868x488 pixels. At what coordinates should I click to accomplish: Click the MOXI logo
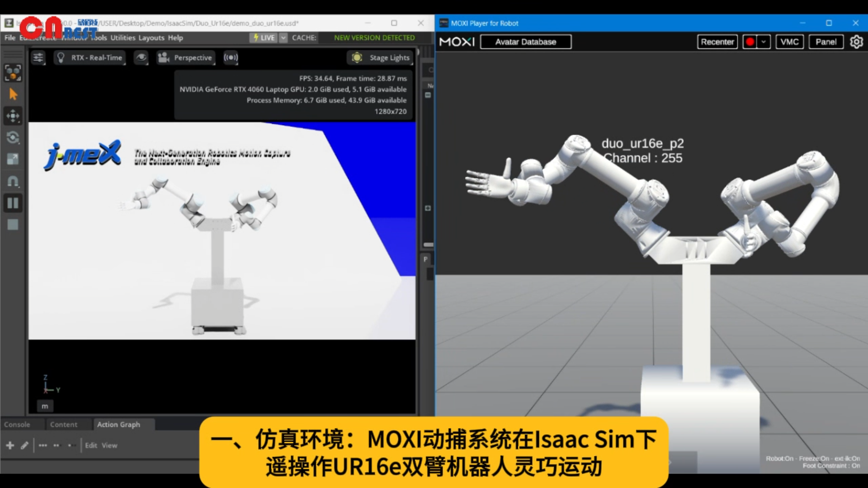457,42
